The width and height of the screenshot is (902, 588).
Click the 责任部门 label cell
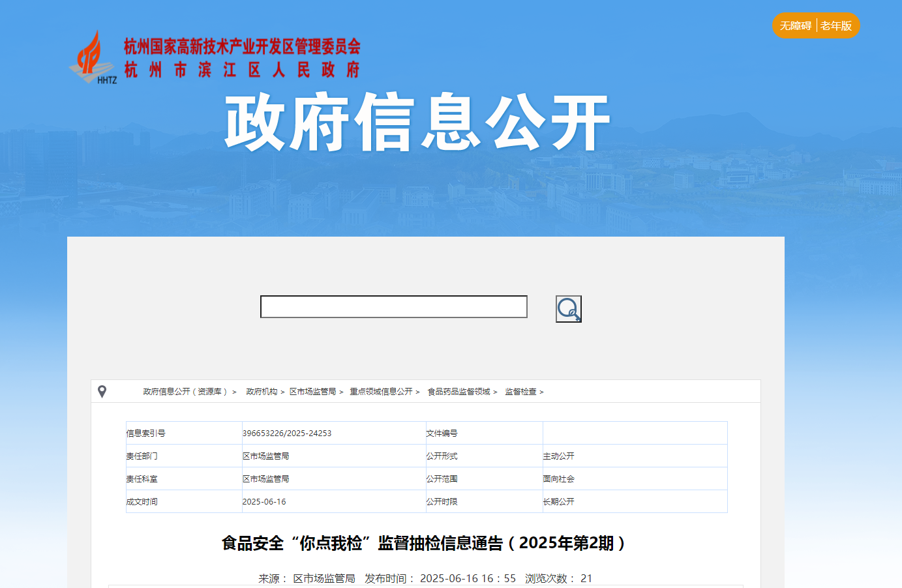click(x=184, y=456)
